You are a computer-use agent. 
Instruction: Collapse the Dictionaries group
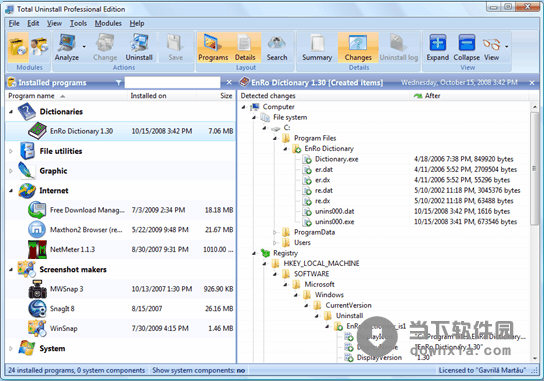[x=11, y=112]
